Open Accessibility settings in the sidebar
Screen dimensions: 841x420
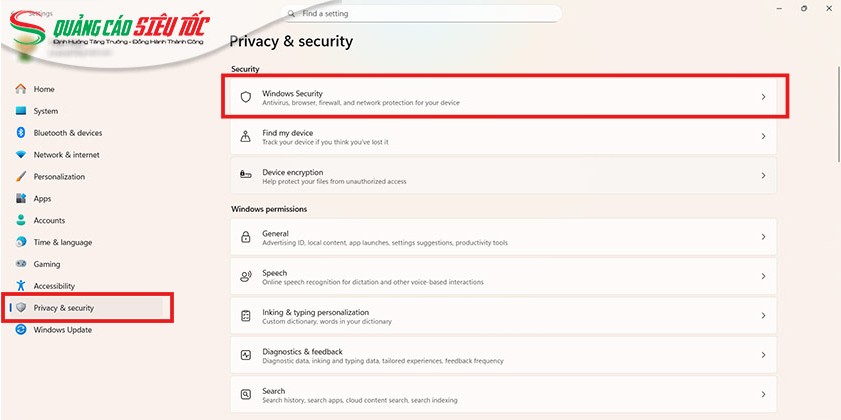(54, 286)
